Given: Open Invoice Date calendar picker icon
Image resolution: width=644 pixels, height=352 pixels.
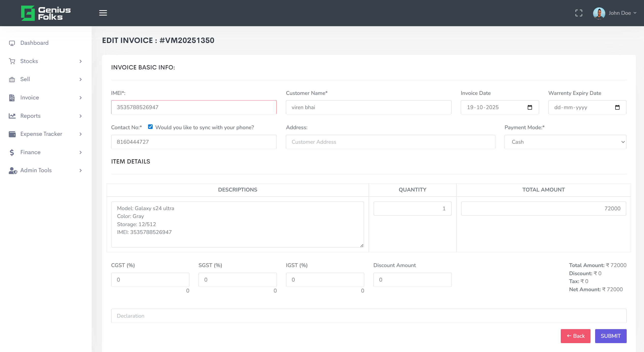Looking at the screenshot, I should coord(530,107).
